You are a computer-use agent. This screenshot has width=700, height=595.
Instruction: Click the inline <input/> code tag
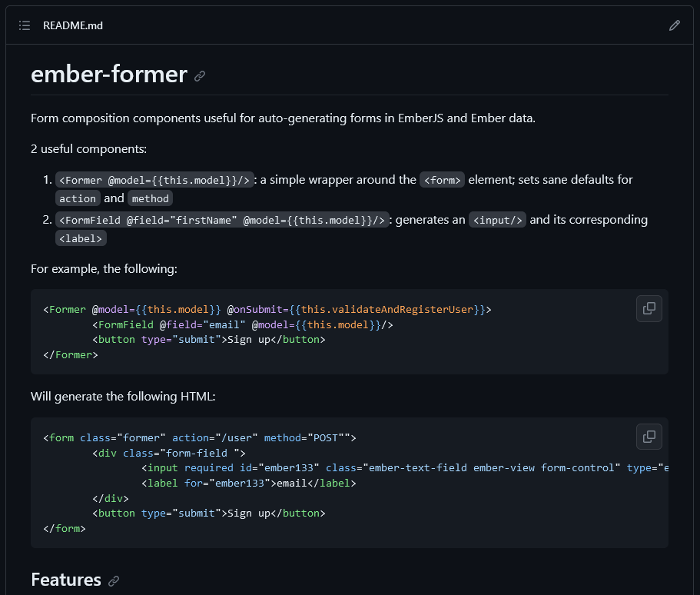pyautogui.click(x=497, y=220)
